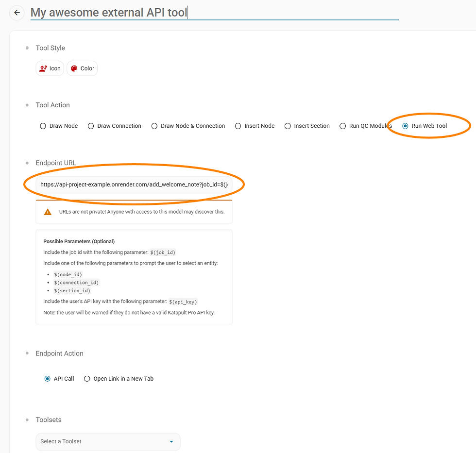The image size is (476, 453).
Task: Select the Draw Node radio option
Action: [59, 126]
